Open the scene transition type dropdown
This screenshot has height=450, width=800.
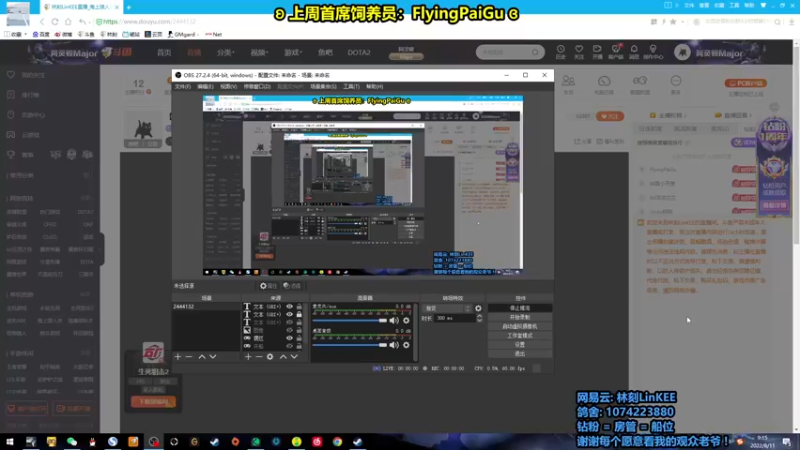(447, 308)
